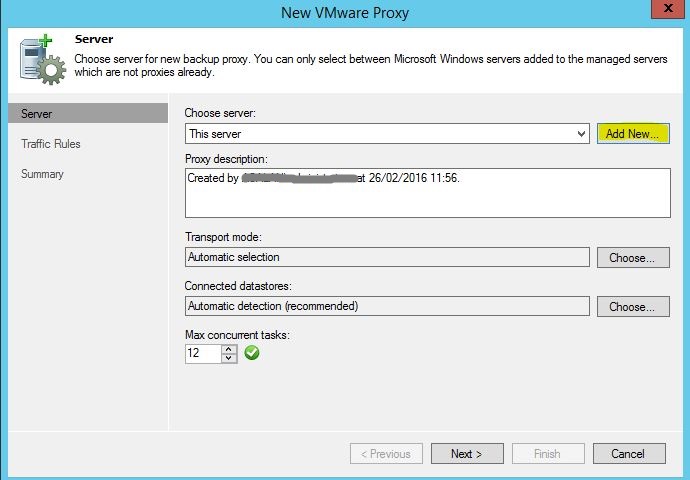Click the Transport mode Automatic selection field
690x480 pixels.
point(387,257)
